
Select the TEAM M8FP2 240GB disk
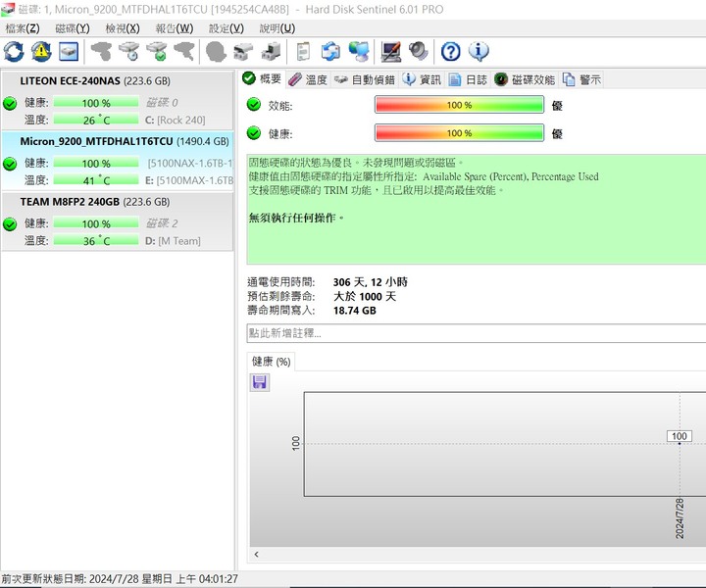point(118,220)
